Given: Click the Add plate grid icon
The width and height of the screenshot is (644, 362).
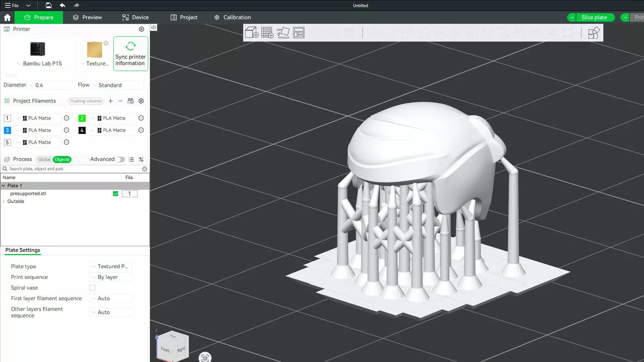Looking at the screenshot, I should point(267,33).
